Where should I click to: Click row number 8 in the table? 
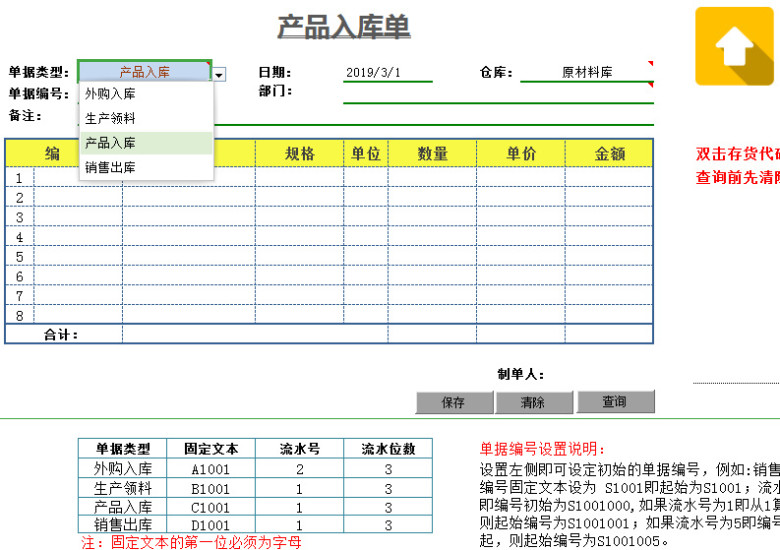coord(19,315)
